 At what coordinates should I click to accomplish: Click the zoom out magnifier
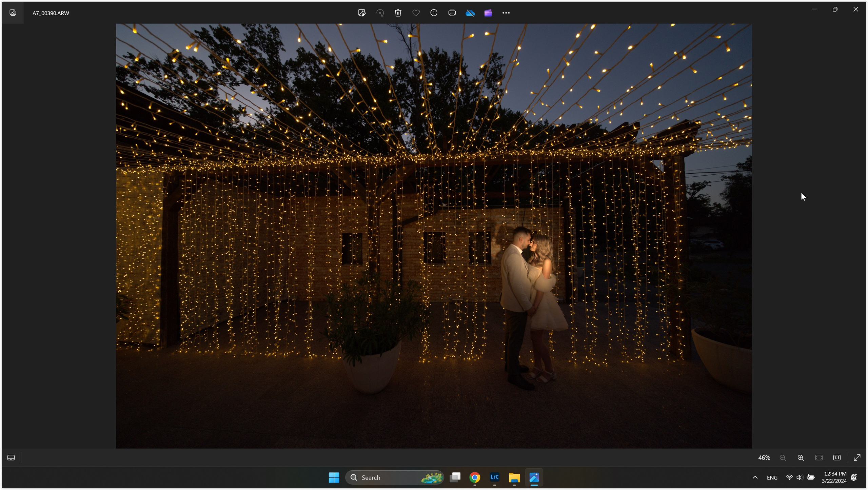783,458
